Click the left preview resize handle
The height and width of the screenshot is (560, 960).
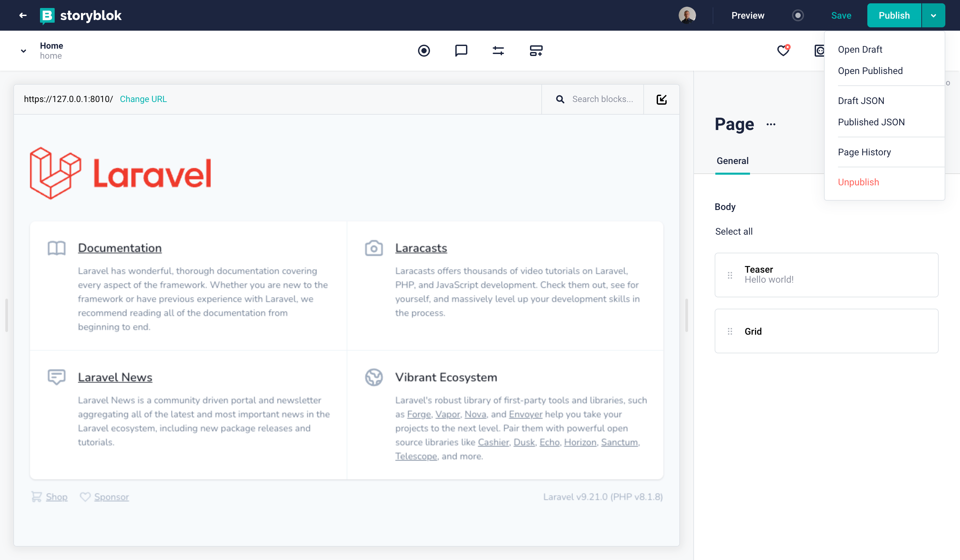[x=6, y=315]
